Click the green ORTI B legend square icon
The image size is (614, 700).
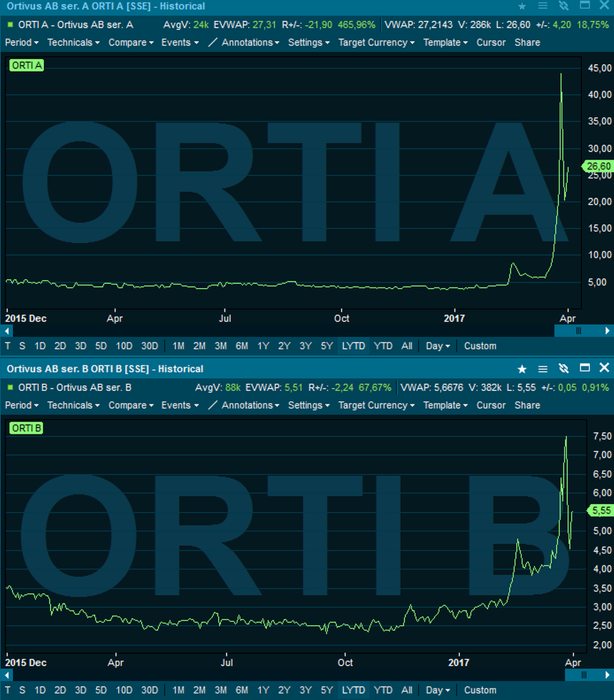pos(10,387)
